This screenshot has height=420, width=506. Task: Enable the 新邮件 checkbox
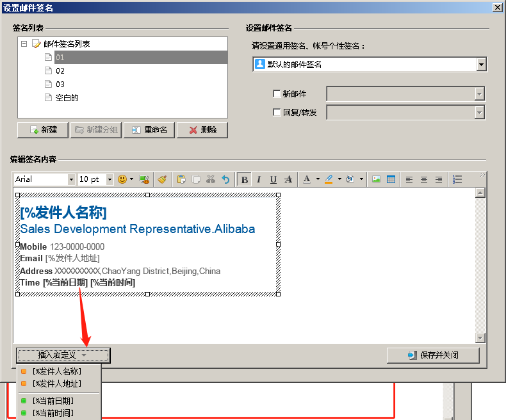click(x=277, y=94)
